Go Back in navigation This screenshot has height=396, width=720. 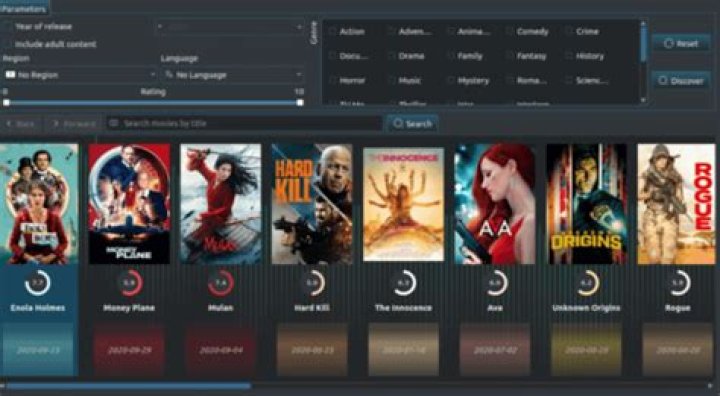21,124
